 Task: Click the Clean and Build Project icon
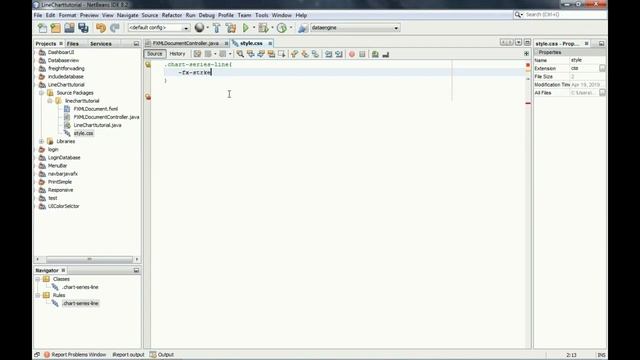(x=231, y=28)
